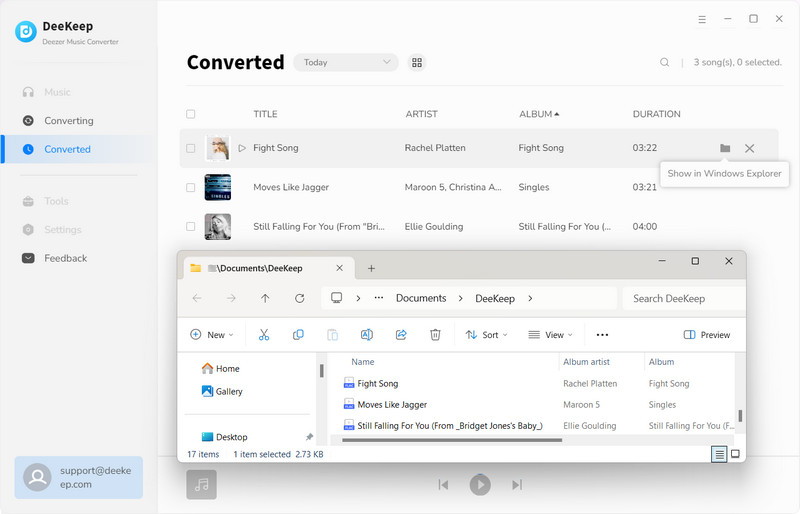
Task: Switch to grid view in Converted list
Action: tap(417, 62)
